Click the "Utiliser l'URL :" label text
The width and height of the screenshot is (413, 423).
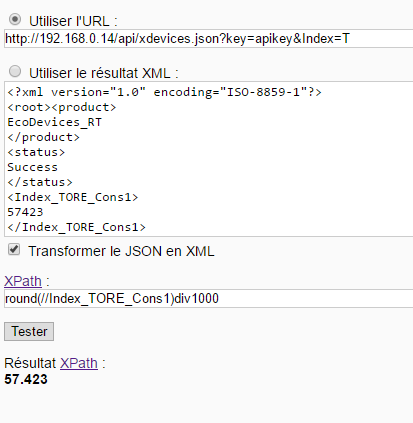(73, 21)
